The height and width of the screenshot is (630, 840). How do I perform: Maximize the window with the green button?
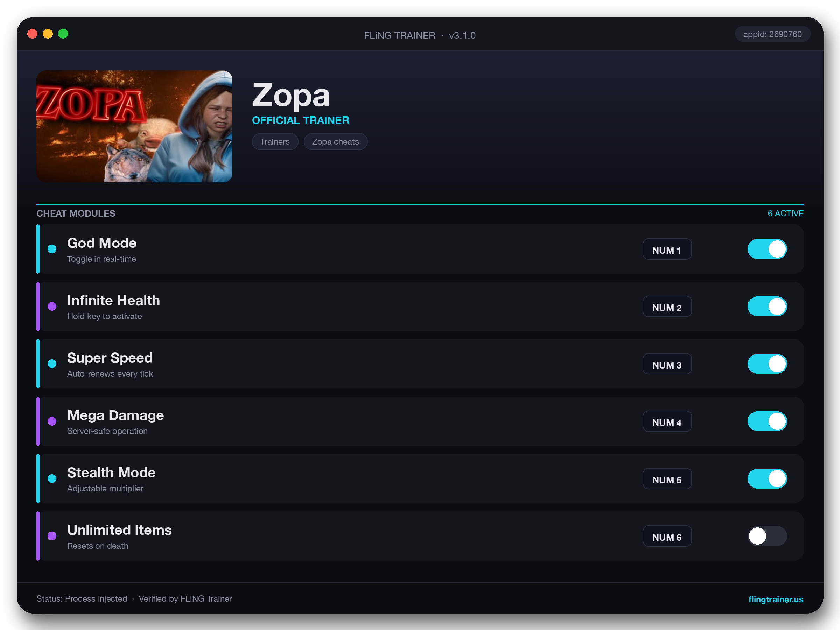click(63, 34)
